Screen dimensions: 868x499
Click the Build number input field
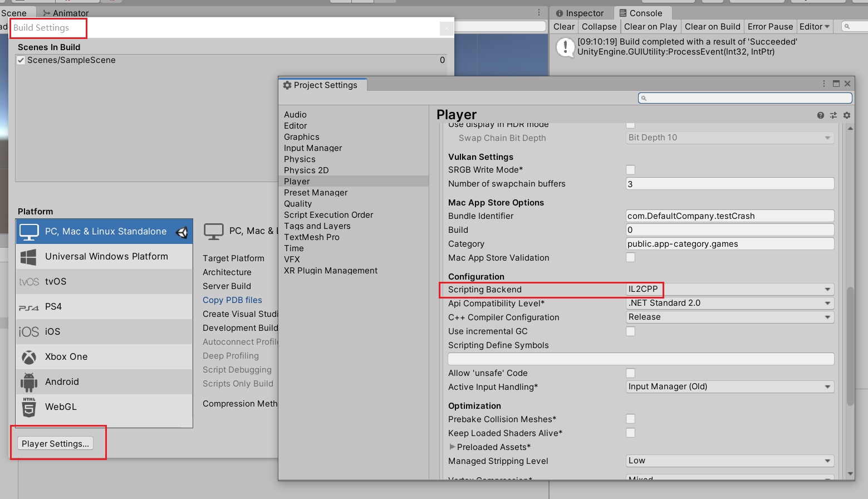tap(730, 229)
